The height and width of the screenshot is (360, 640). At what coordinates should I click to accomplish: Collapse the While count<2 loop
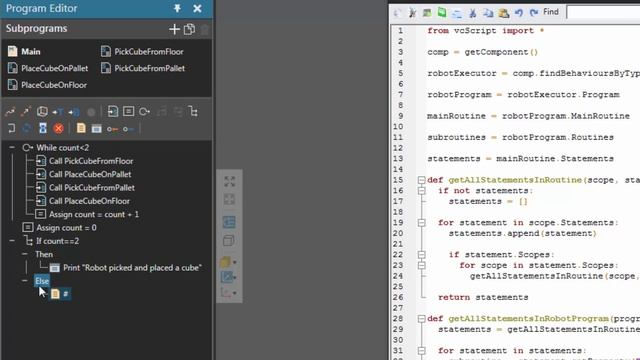(x=12, y=147)
